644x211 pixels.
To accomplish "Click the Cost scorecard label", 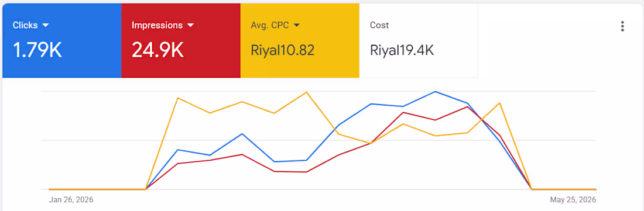I will coord(379,25).
